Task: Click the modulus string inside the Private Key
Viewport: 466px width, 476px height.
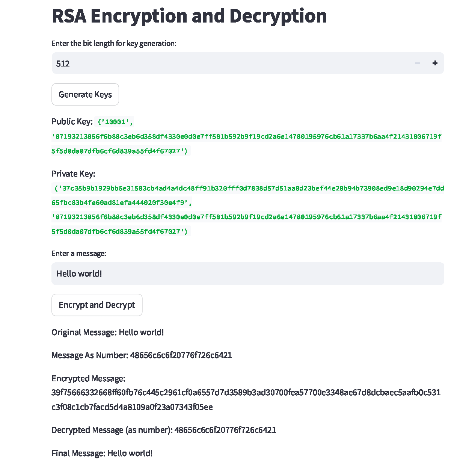Action: (x=246, y=224)
